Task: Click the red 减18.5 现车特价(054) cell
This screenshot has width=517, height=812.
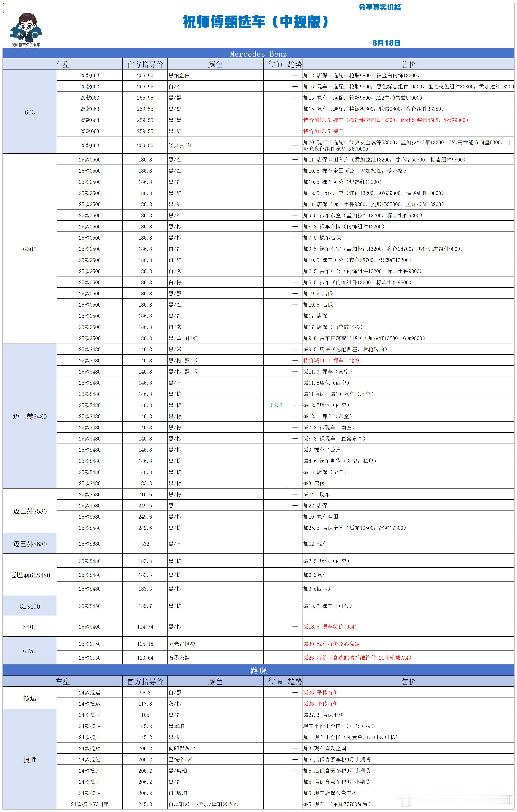Action: (408, 627)
